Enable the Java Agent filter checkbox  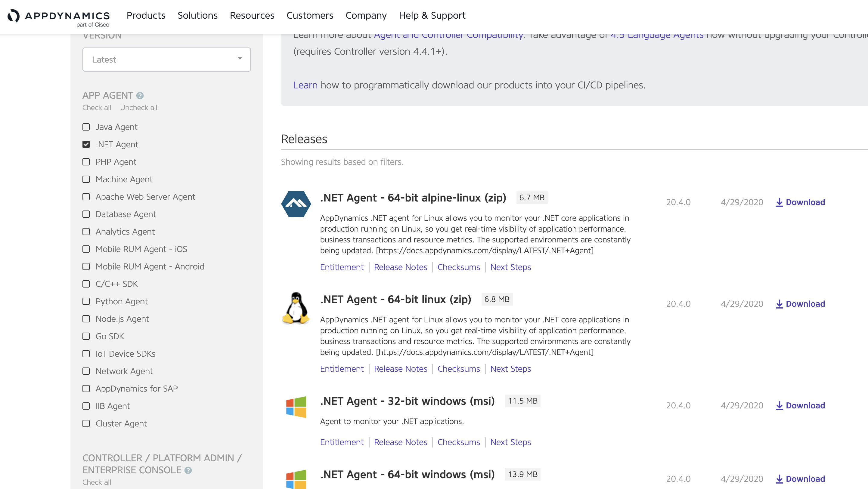tap(86, 127)
